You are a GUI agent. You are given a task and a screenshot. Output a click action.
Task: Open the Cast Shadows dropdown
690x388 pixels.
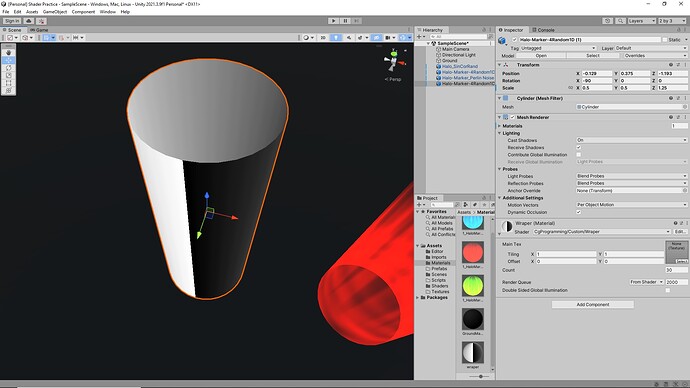[631, 140]
